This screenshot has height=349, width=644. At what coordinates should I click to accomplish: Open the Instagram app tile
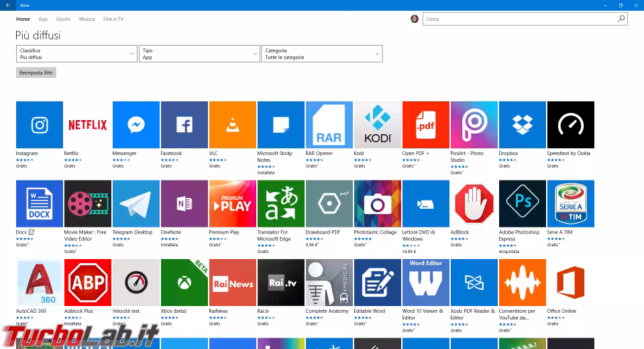(40, 125)
